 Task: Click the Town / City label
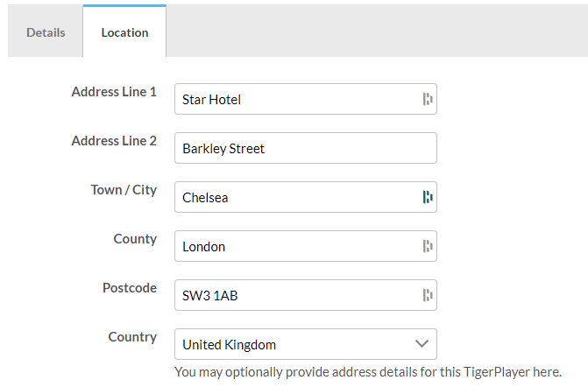(124, 190)
